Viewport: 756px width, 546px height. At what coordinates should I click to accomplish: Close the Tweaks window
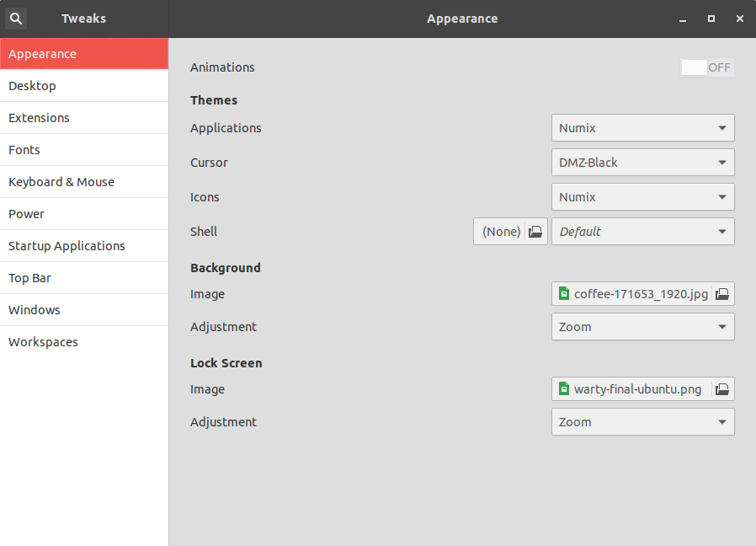click(x=739, y=18)
